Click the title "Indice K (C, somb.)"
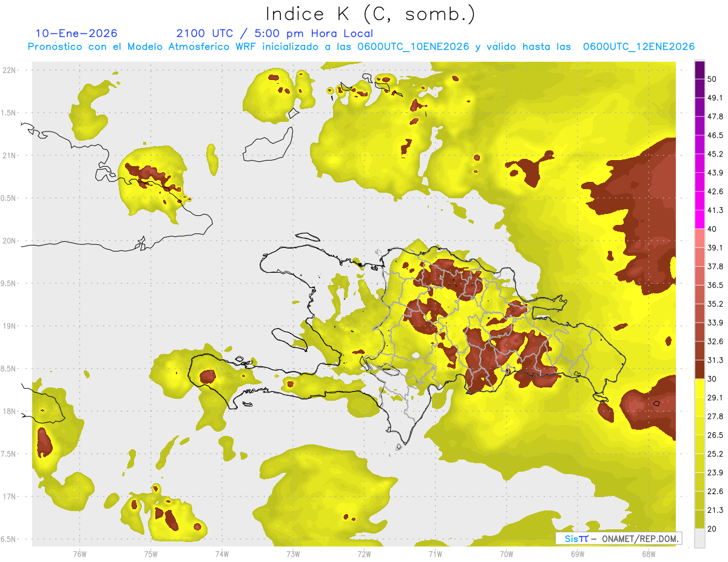This screenshot has height=562, width=728. point(370,14)
